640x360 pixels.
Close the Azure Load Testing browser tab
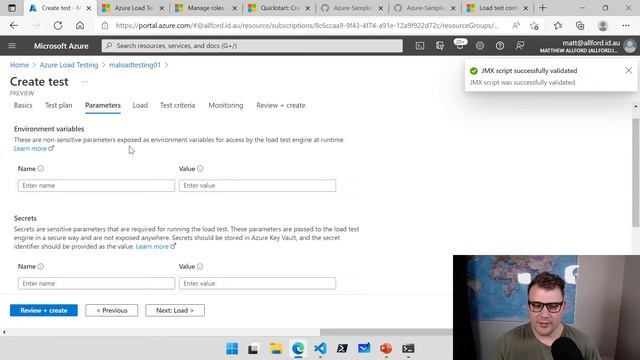[x=162, y=8]
